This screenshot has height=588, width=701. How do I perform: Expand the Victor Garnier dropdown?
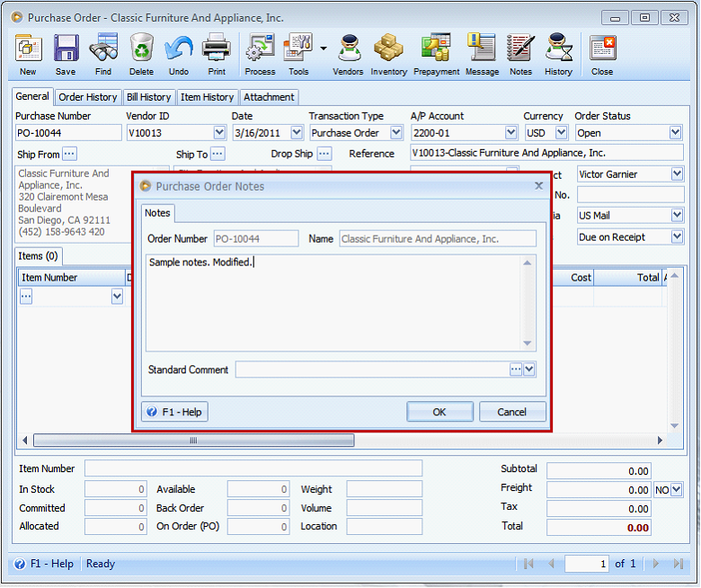click(x=677, y=174)
